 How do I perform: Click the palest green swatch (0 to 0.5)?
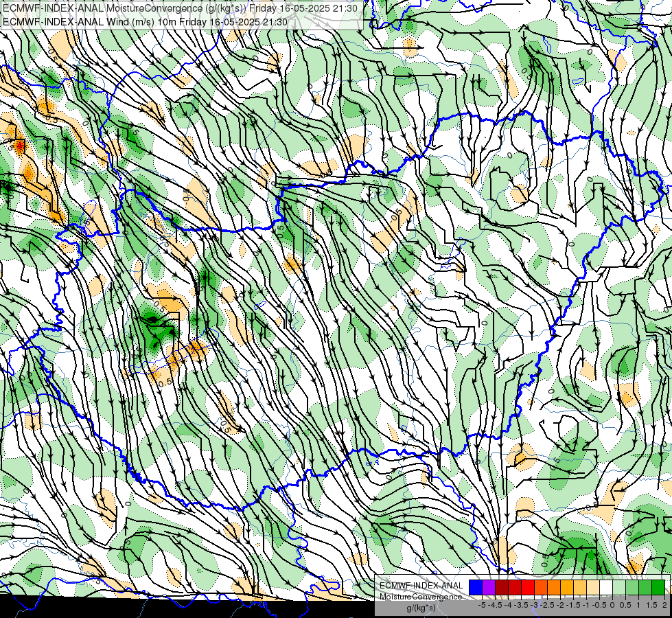pos(619,587)
